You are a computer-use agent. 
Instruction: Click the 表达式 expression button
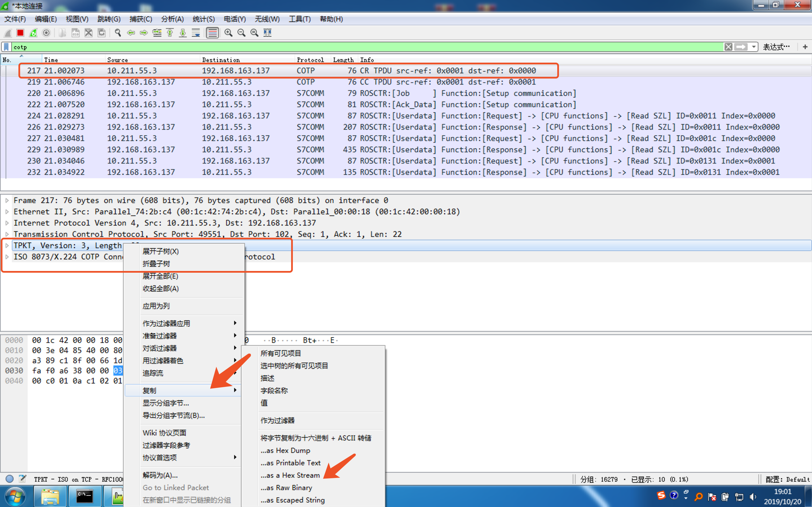point(776,47)
